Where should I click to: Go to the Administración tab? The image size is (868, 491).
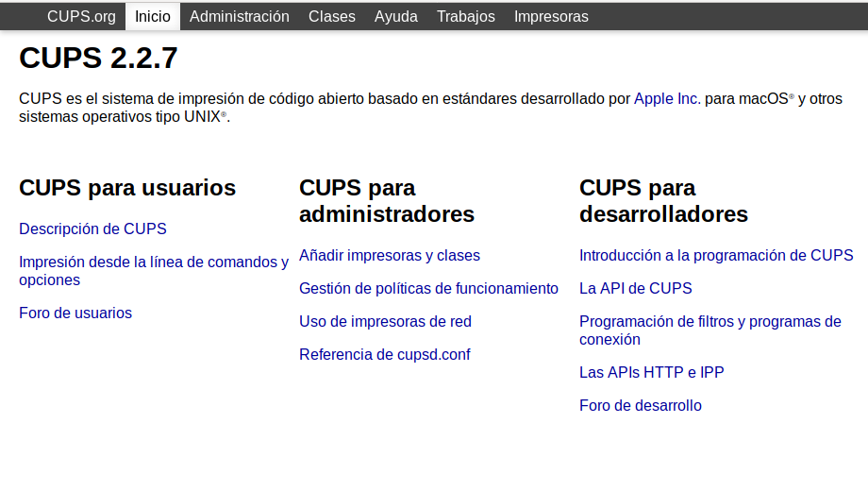pos(239,17)
